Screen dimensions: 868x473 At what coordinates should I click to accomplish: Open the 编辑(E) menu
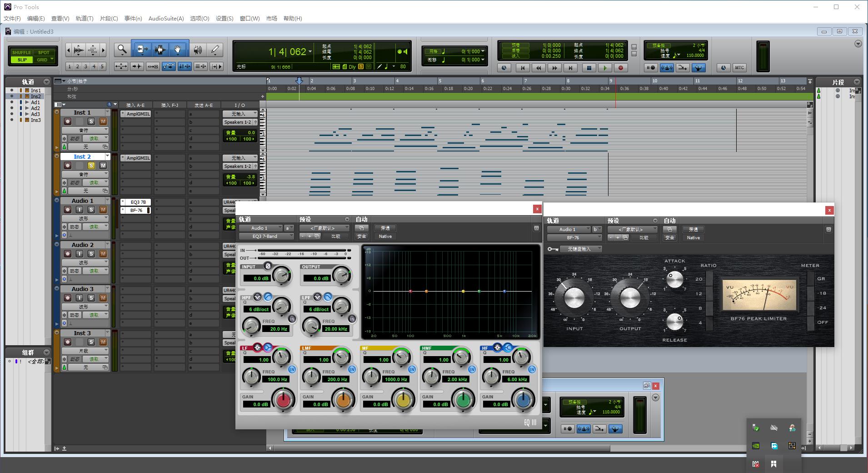36,19
